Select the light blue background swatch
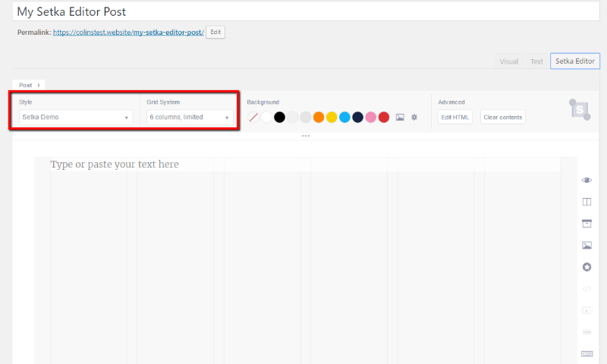 (344, 118)
